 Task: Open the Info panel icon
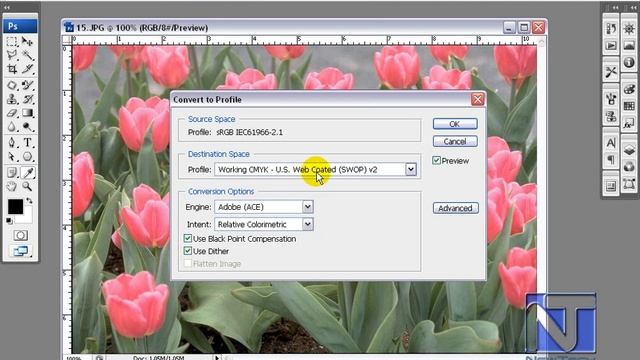click(629, 62)
